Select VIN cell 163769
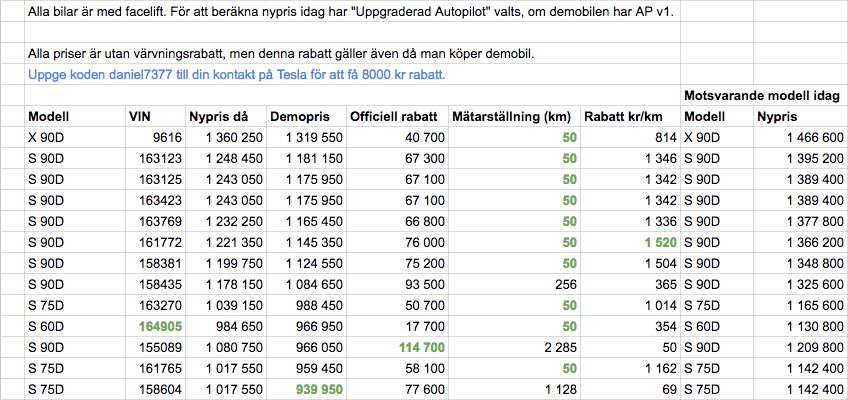848x400 pixels. (x=155, y=222)
